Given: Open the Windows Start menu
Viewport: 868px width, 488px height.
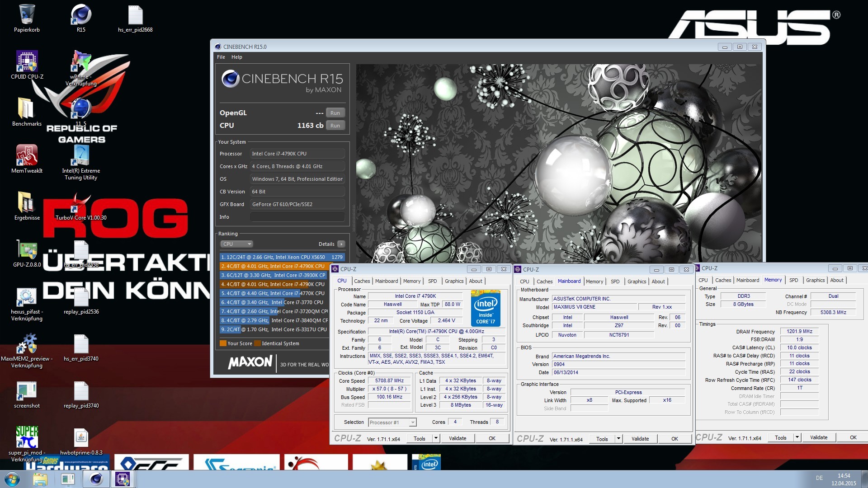Looking at the screenshot, I should (12, 479).
